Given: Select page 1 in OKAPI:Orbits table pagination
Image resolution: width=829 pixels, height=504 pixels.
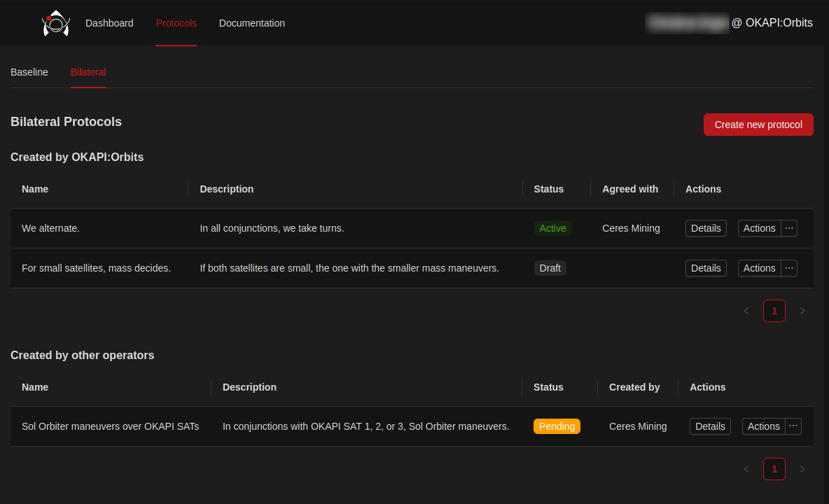Looking at the screenshot, I should tap(774, 311).
